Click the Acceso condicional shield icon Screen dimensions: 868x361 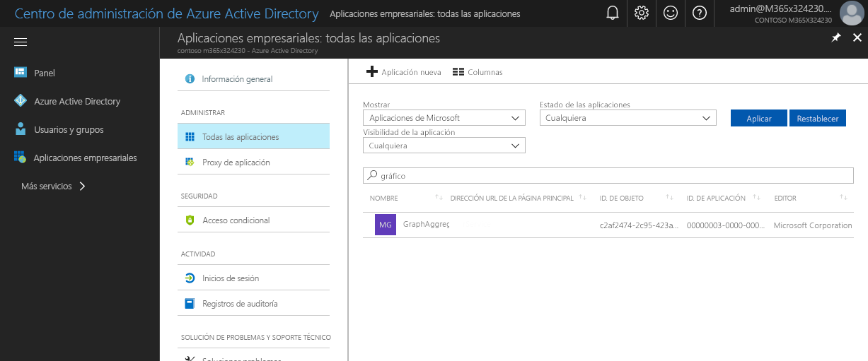(x=190, y=220)
